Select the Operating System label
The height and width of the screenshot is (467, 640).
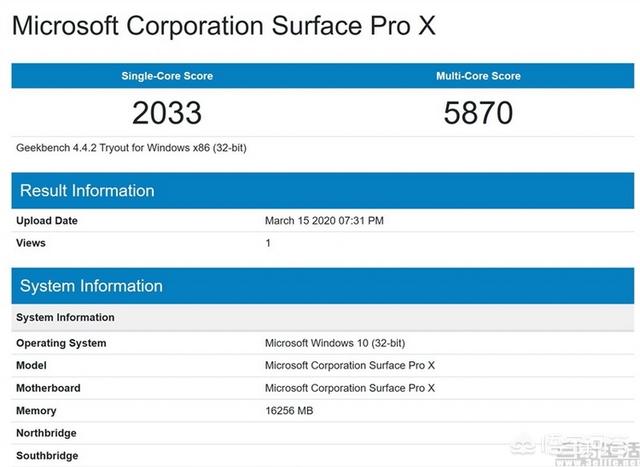61,343
